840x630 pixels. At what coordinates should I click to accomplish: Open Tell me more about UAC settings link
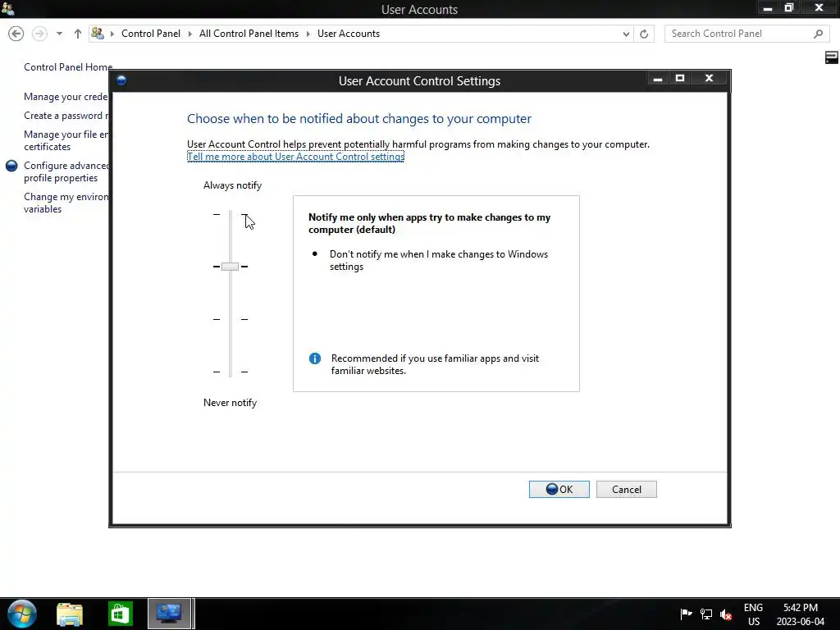click(x=295, y=157)
